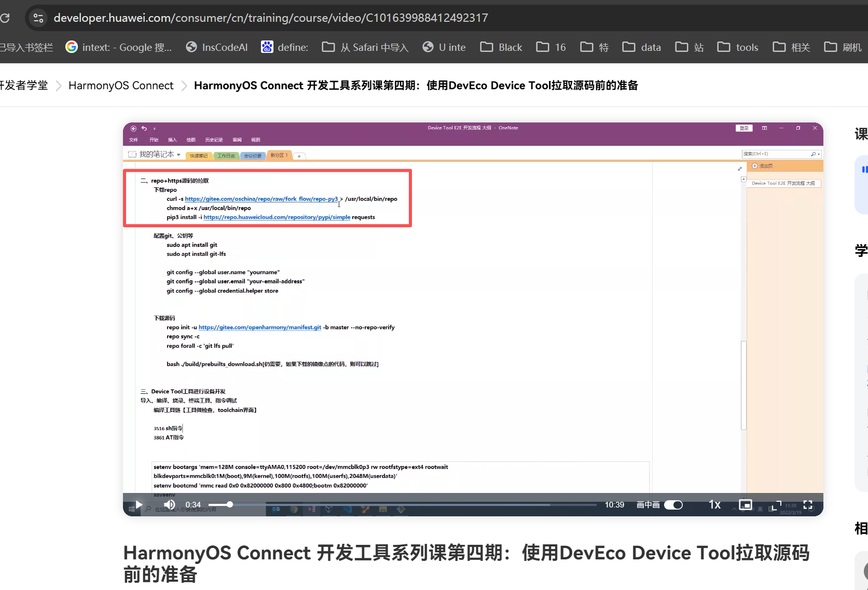The height and width of the screenshot is (590, 868).
Task: Open the 审阅 ribbon tab in OneNote
Action: pyautogui.click(x=237, y=140)
